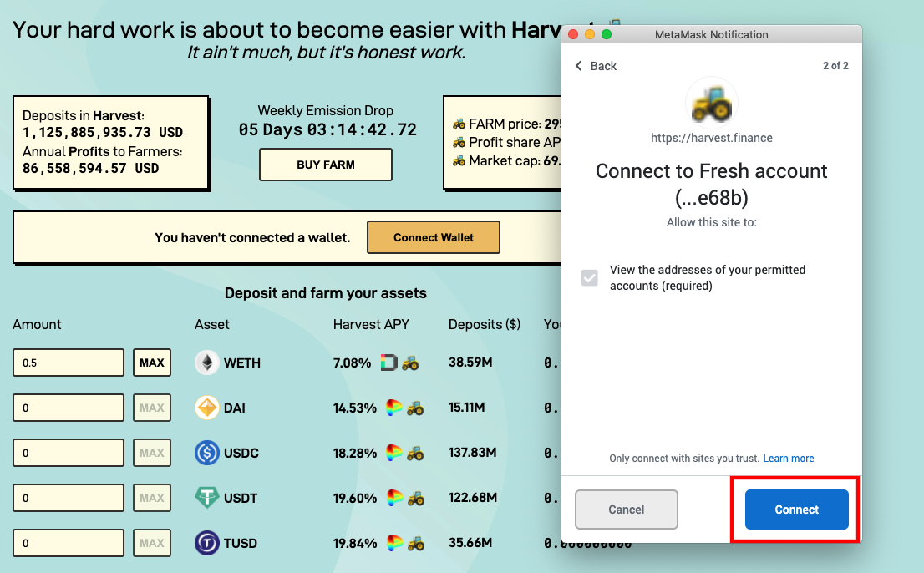Click the Harvest tractor logo in MetaMask
Screen dimensions: 924x573
point(711,104)
